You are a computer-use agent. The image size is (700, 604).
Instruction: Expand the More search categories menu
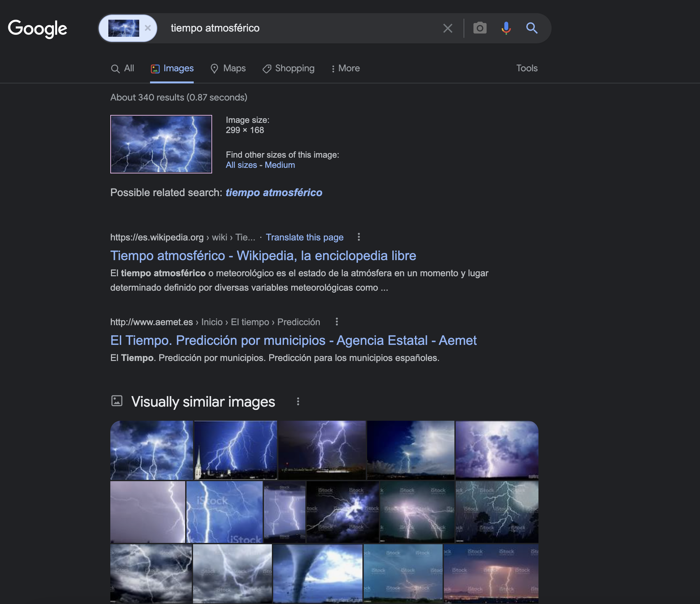[x=345, y=69]
